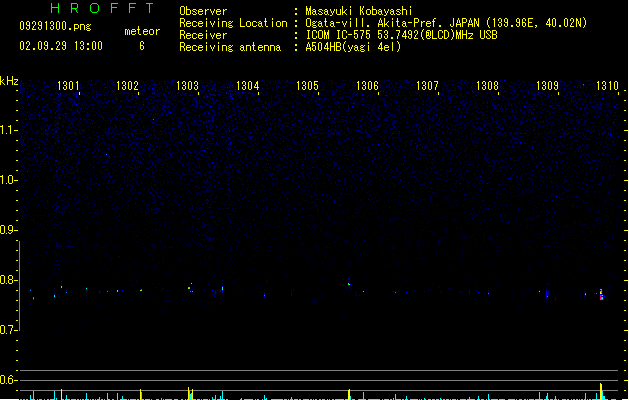Click the 1302 time marker
Viewport: 629px width, 400px height.
[x=127, y=86]
